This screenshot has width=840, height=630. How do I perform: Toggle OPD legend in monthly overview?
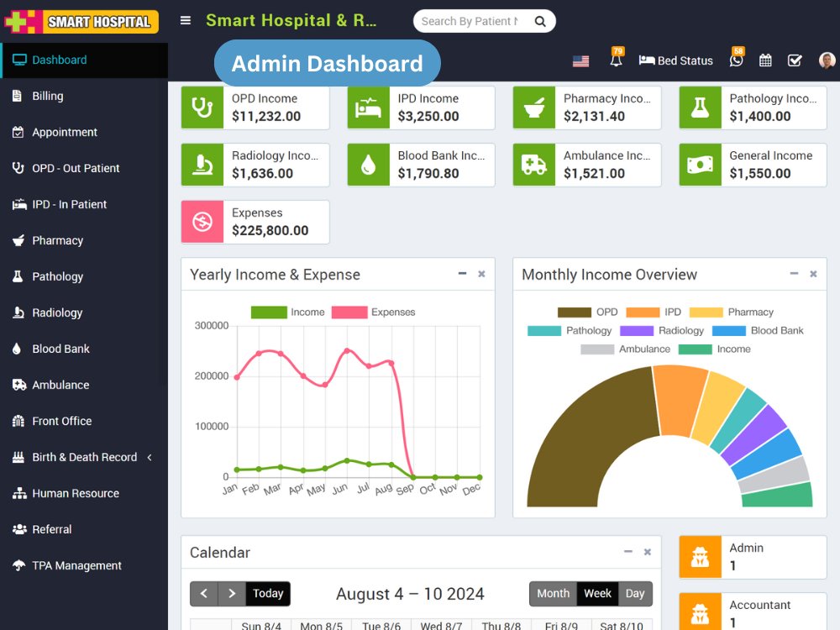click(588, 312)
